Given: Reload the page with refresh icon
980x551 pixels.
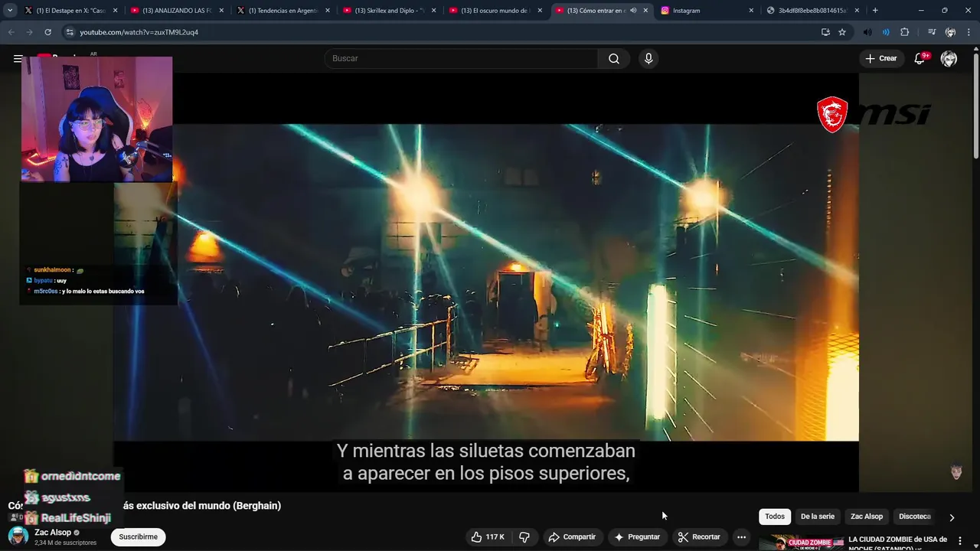Looking at the screenshot, I should pyautogui.click(x=47, y=32).
